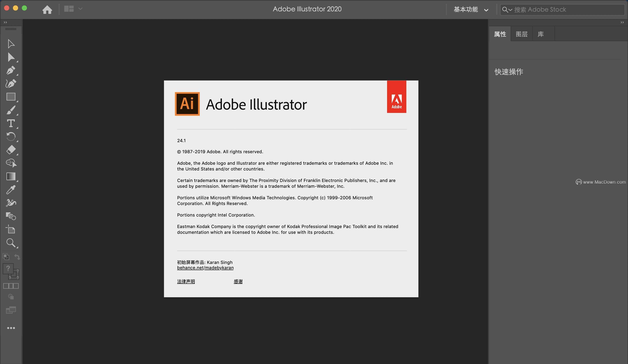628x364 pixels.
Task: Click the Ai application logo
Action: pos(187,104)
